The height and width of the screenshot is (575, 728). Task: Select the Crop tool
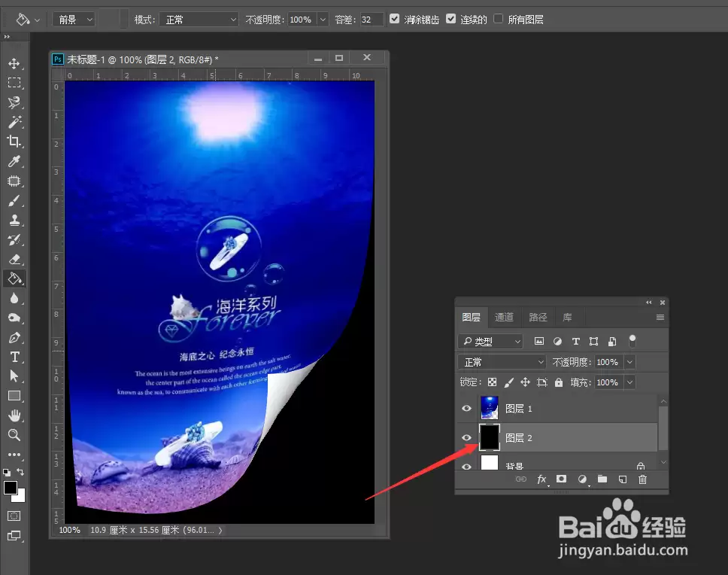pos(14,141)
